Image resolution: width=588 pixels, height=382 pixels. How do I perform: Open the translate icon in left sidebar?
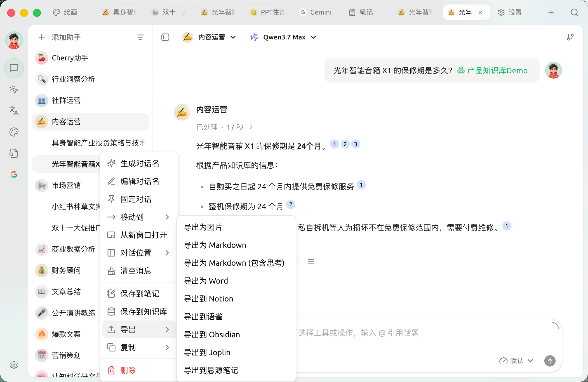point(14,111)
